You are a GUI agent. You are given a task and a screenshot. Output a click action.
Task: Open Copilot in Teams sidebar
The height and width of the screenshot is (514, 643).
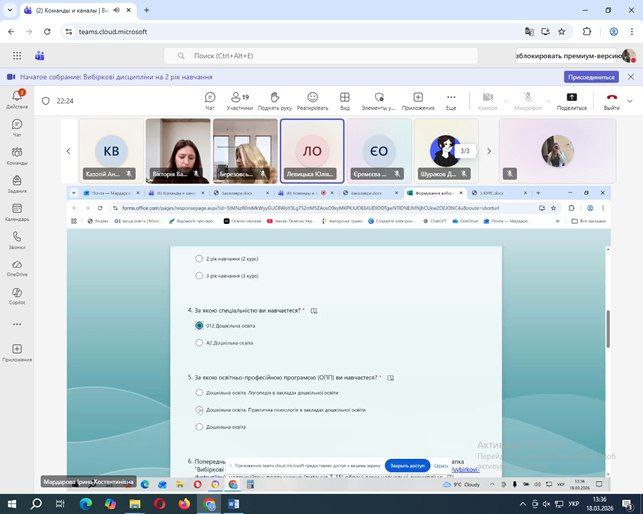(x=17, y=293)
